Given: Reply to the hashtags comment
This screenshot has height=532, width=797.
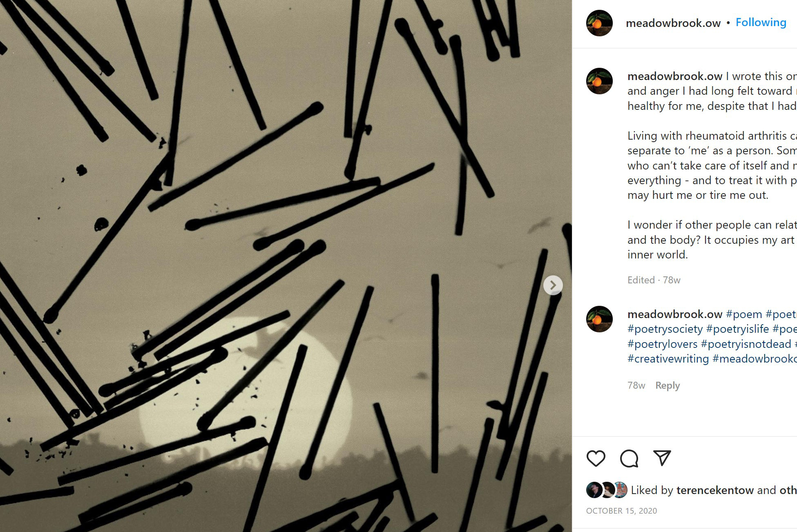Looking at the screenshot, I should pyautogui.click(x=668, y=385).
